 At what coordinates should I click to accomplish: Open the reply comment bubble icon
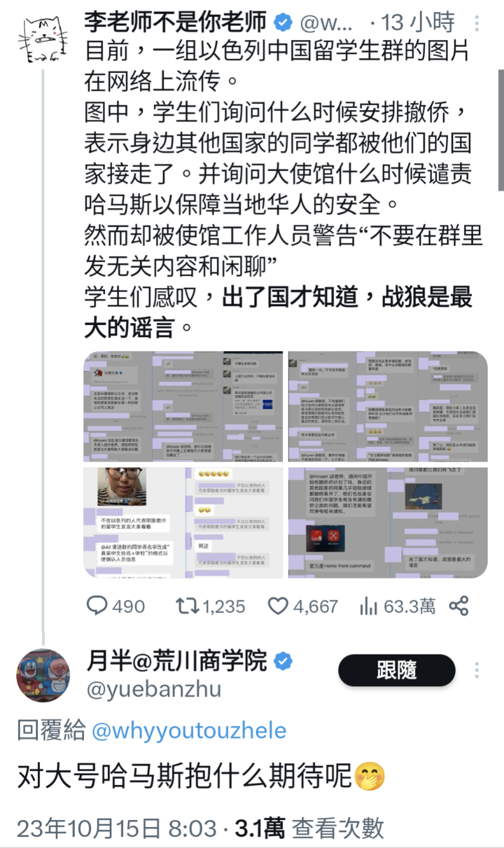coord(97,605)
